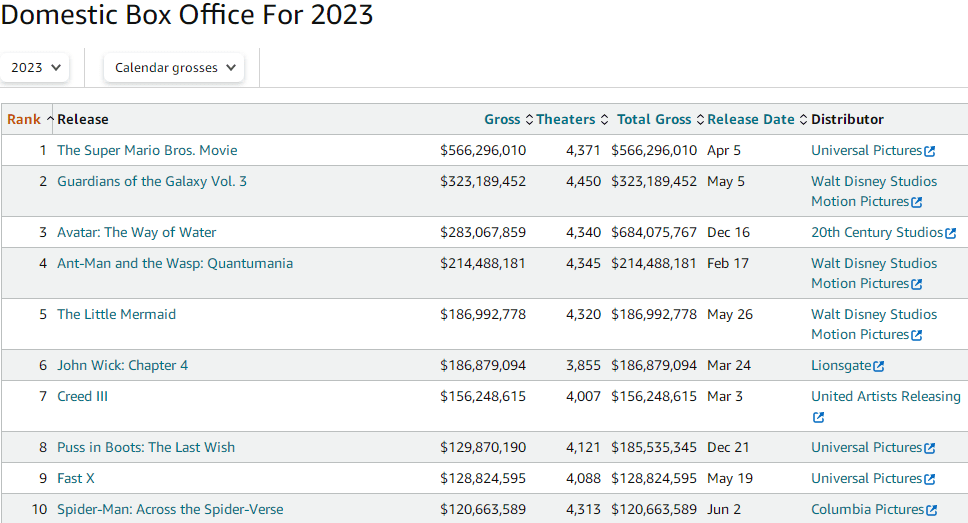Viewport: 968px width, 523px height.
Task: Sort table by Rank column header
Action: click(24, 120)
